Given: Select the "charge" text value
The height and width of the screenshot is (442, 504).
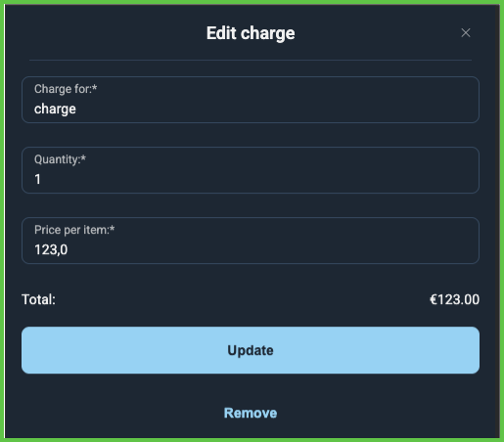Looking at the screenshot, I should tap(55, 109).
